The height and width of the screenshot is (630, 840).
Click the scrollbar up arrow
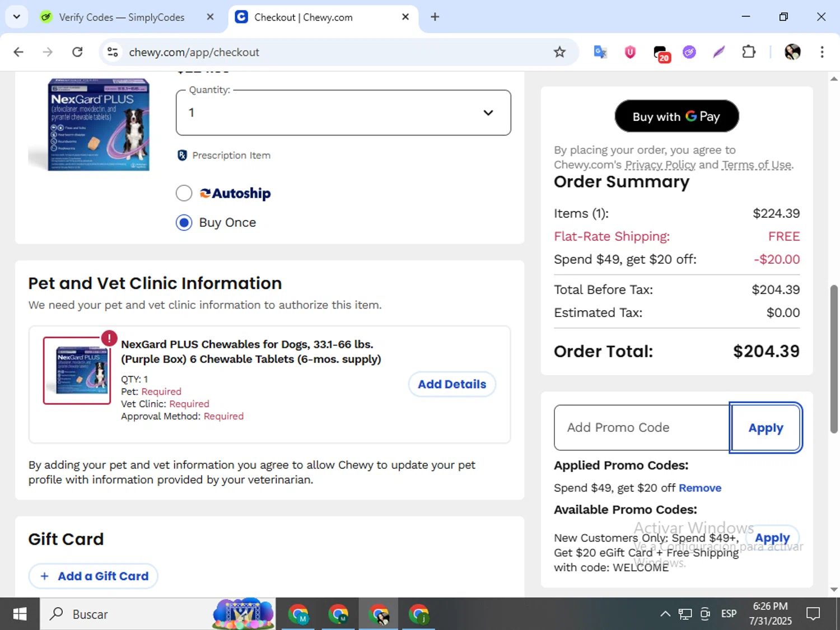pyautogui.click(x=834, y=78)
